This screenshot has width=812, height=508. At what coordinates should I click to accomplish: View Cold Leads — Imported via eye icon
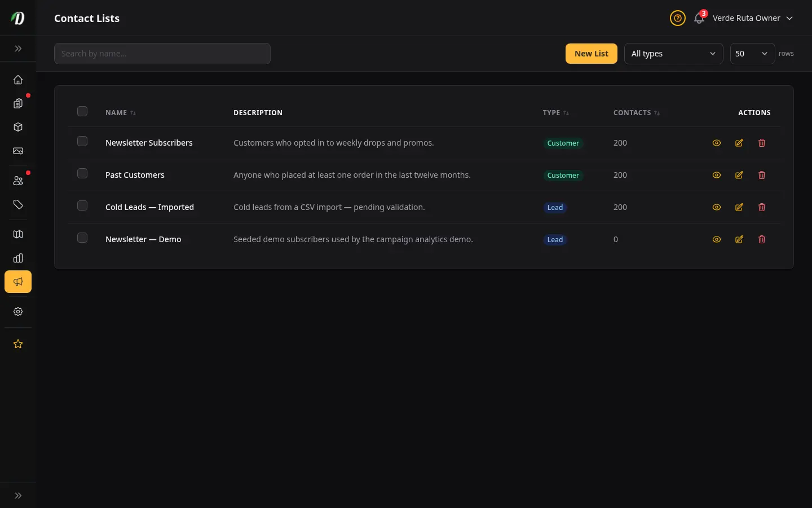pyautogui.click(x=717, y=207)
